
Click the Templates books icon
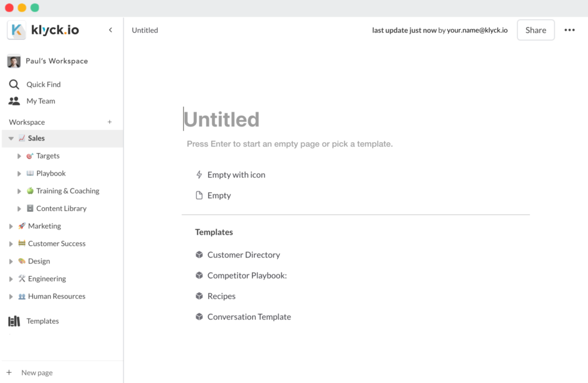pyautogui.click(x=14, y=321)
